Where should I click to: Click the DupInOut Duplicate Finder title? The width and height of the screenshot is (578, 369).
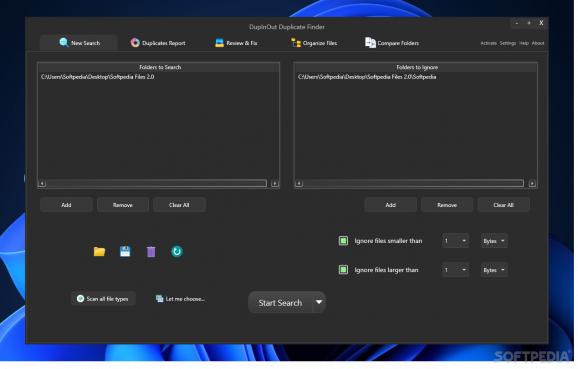tap(287, 27)
